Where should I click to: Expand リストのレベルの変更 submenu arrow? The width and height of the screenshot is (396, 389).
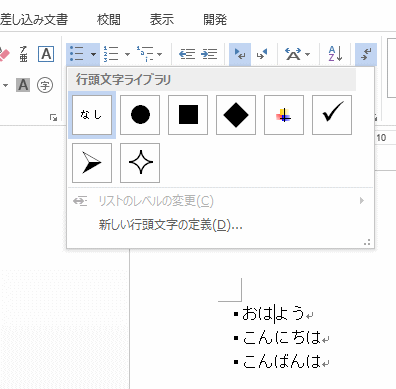[x=362, y=201]
